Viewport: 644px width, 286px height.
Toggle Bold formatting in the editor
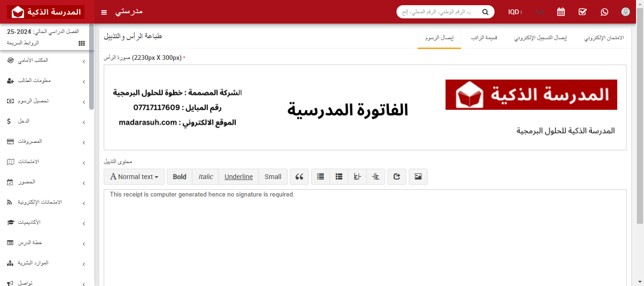[179, 176]
